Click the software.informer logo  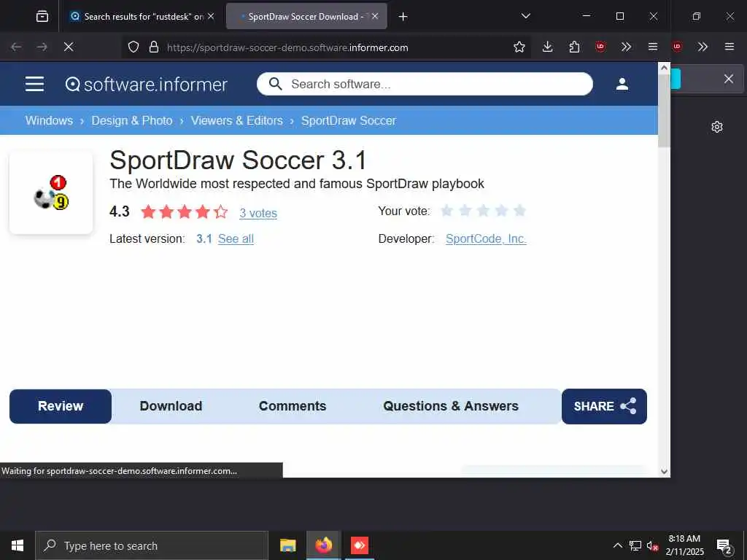tap(146, 85)
